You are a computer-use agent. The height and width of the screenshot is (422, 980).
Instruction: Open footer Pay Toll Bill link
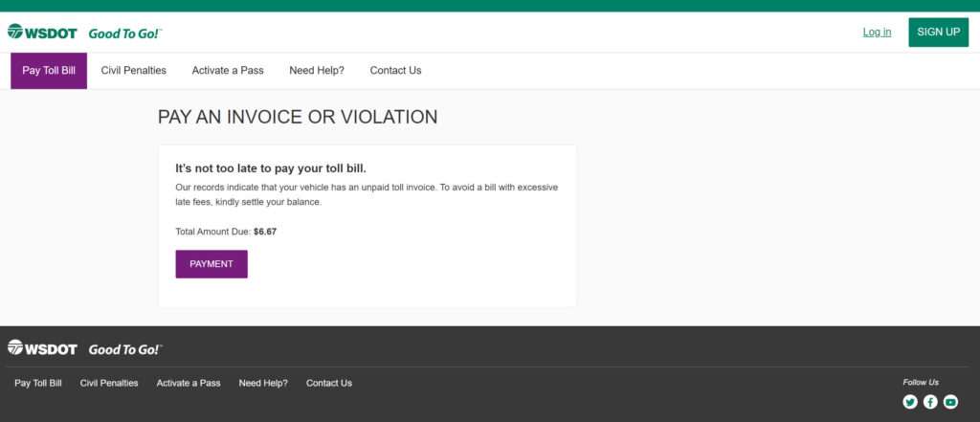pos(38,383)
